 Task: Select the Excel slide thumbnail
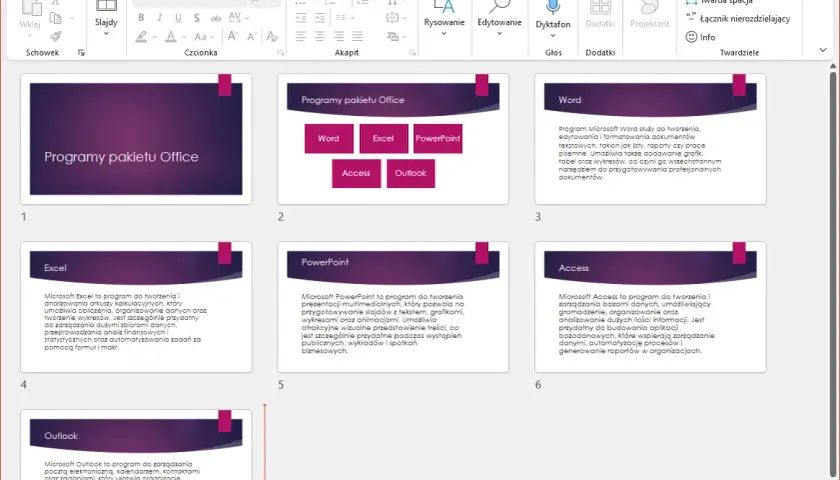click(x=136, y=307)
